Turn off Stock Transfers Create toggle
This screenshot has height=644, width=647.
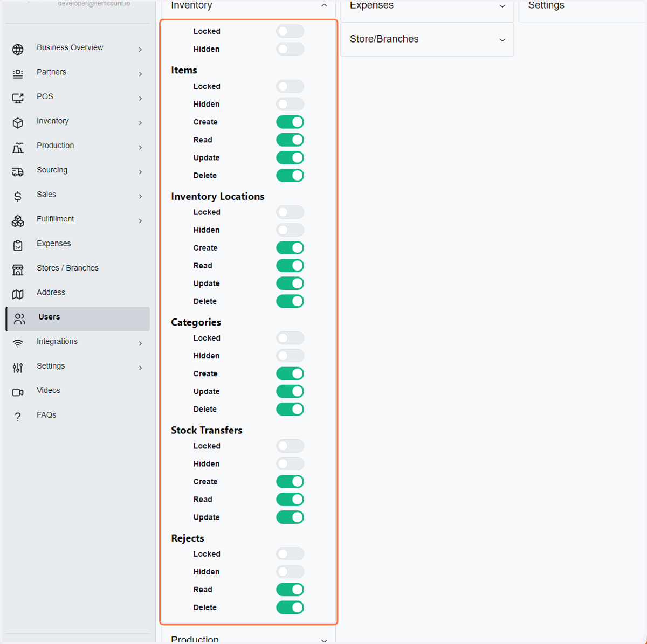pos(290,481)
